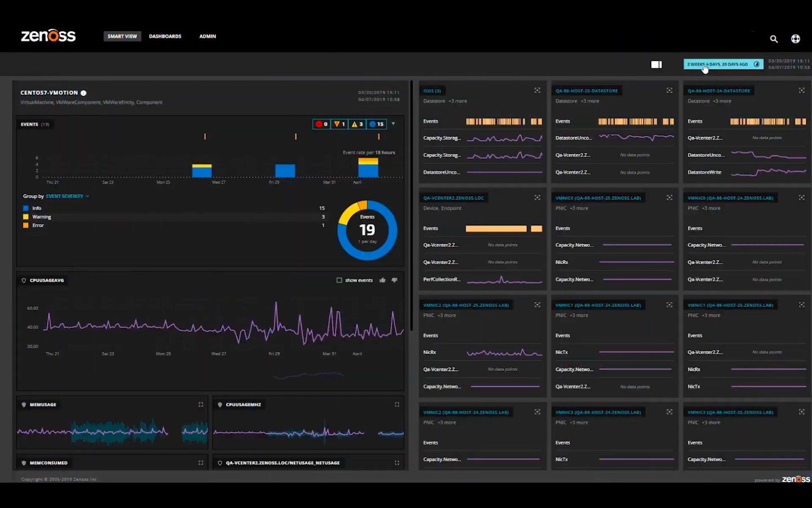Click the info icon next to CENTOS7-VMOTION title
The width and height of the screenshot is (812, 508).
(x=83, y=93)
